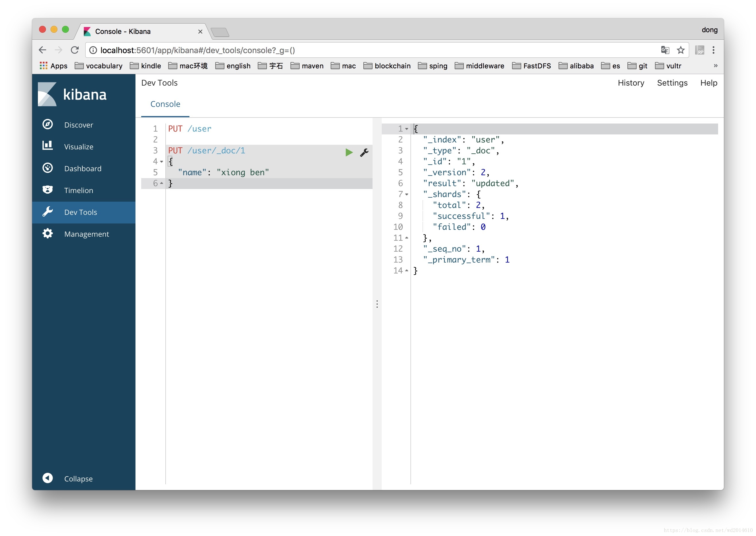Open the FastDFS bookmarks folder
756x536 pixels.
[532, 66]
